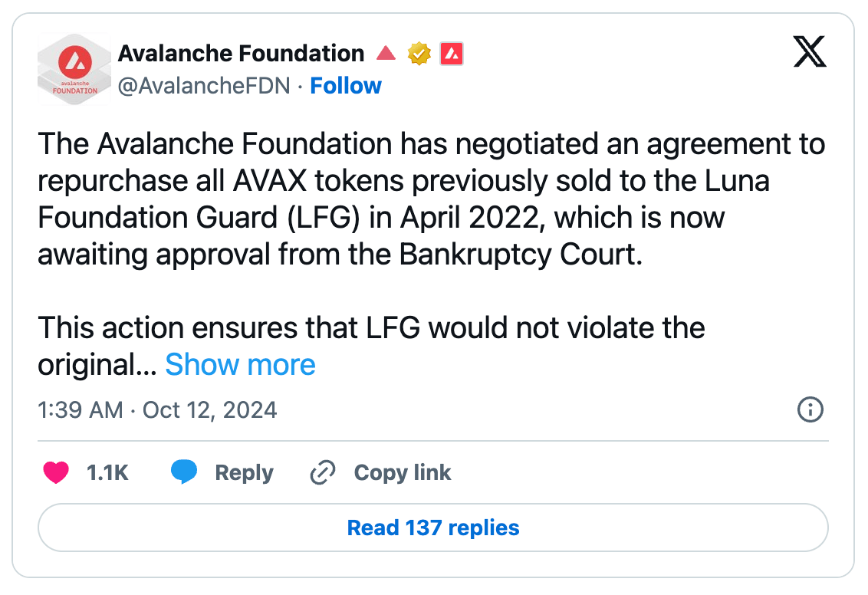Open the 1:39 AM Oct 12, 2024 timestamp
868x595 pixels.
coord(157,410)
